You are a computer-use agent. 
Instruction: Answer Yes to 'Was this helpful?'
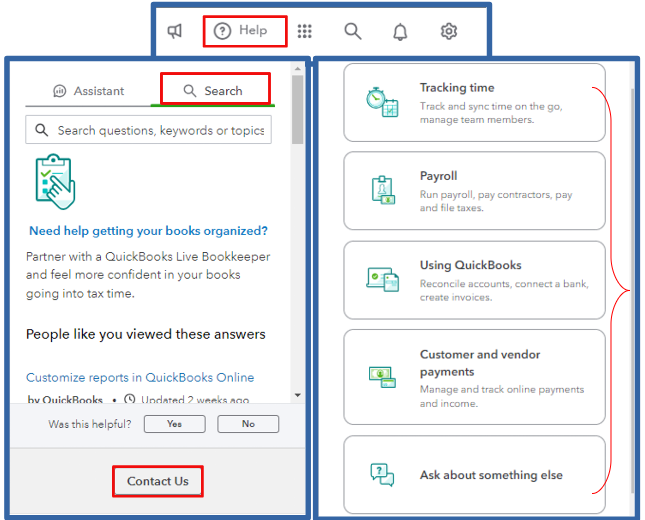pyautogui.click(x=174, y=424)
